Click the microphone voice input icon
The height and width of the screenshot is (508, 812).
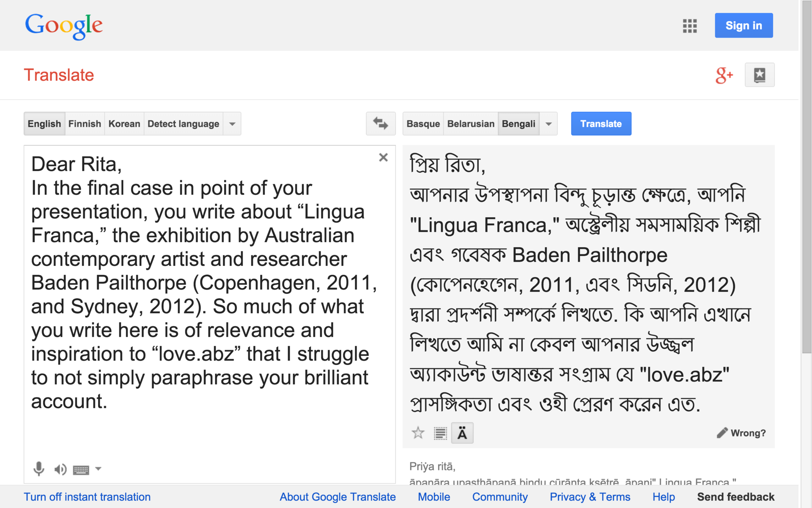click(x=38, y=469)
